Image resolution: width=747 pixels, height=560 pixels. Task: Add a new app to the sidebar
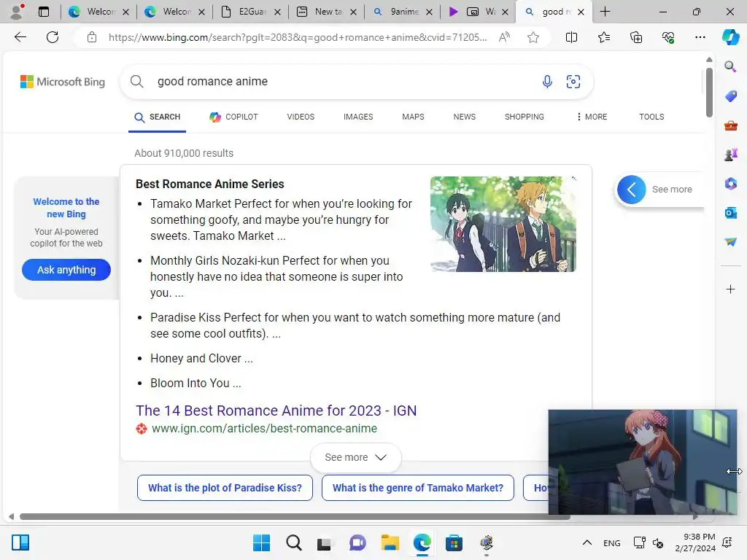(x=730, y=289)
